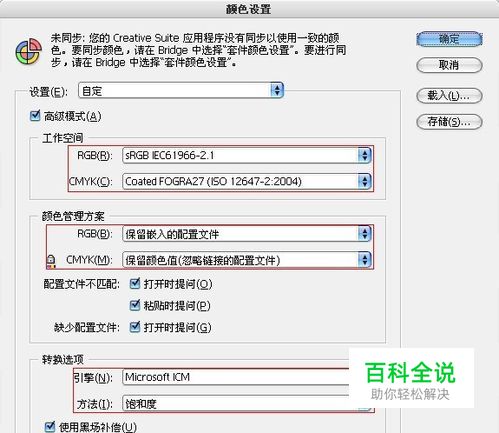This screenshot has height=433, width=499.
Task: Click the 设置(E) dropdown arrow stepper
Action: pyautogui.click(x=277, y=90)
